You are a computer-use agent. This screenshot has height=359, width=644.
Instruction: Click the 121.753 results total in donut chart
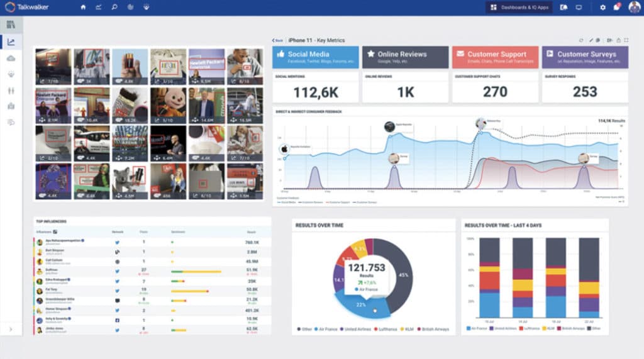coord(367,268)
